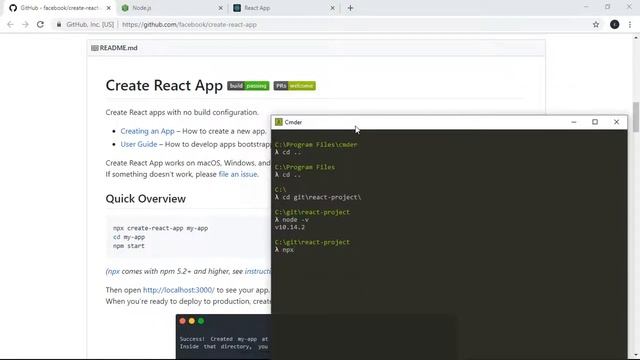Viewport: 640px width, 360px height.
Task: Click the page vertical scrollbar thumb
Action: (636, 117)
